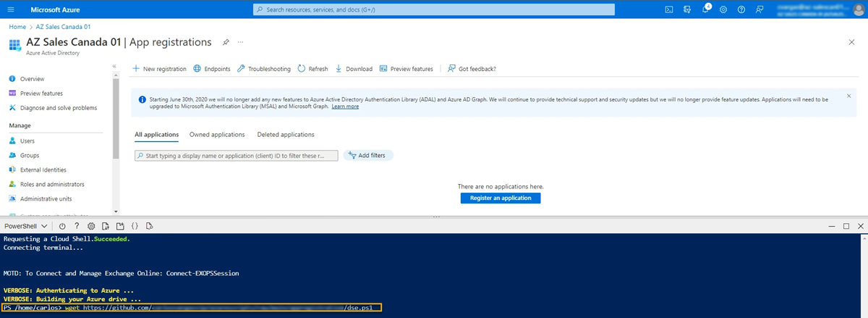Open new Cloud Shell session icon

pyautogui.click(x=120, y=226)
